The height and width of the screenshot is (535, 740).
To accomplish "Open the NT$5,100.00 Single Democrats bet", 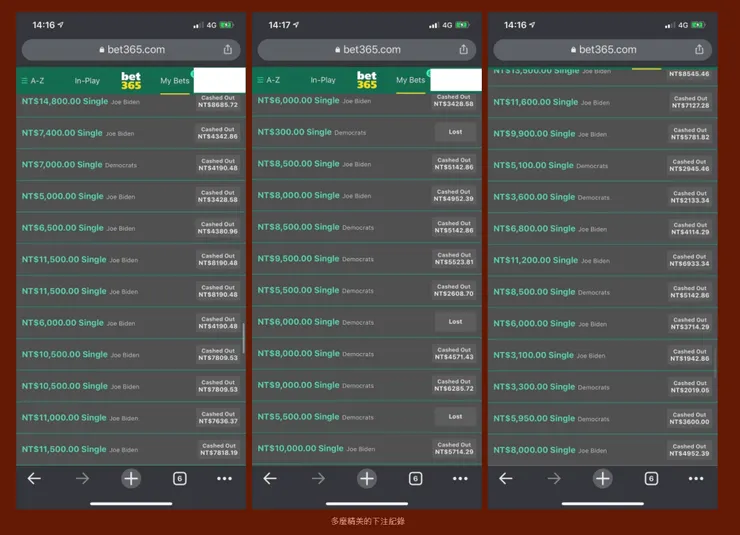I will coord(603,165).
